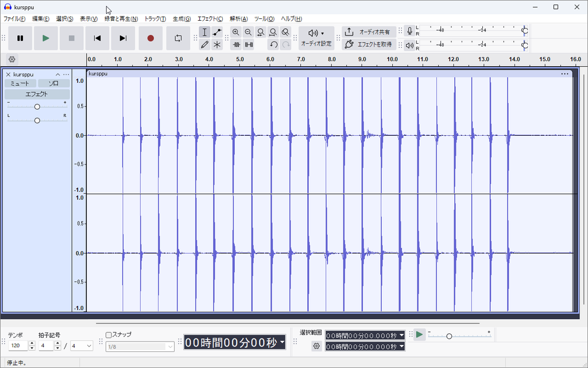Viewport: 588px width, 368px height.
Task: Open the 編集 menu
Action: point(41,19)
